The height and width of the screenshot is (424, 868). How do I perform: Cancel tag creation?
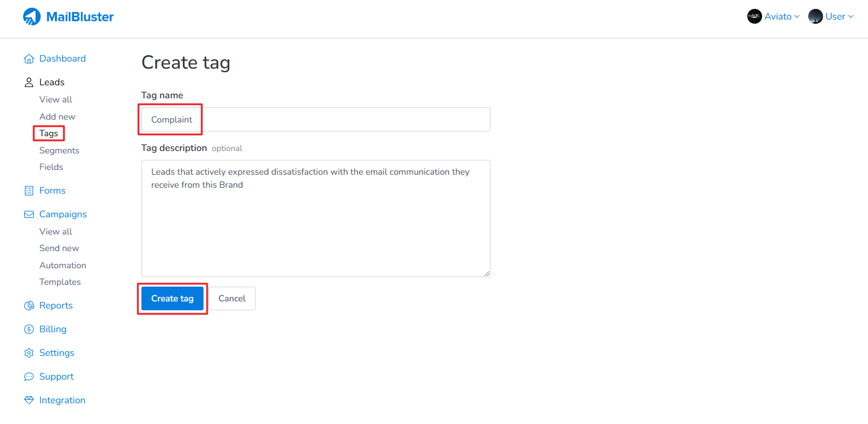pos(232,298)
